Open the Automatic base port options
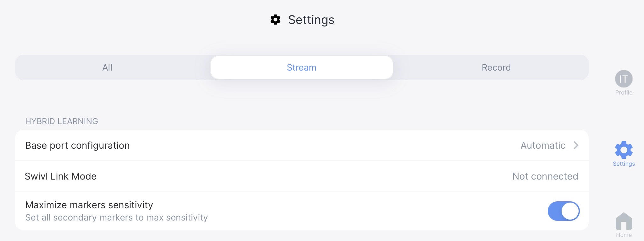Screen dimensions: 644x241 543,146
